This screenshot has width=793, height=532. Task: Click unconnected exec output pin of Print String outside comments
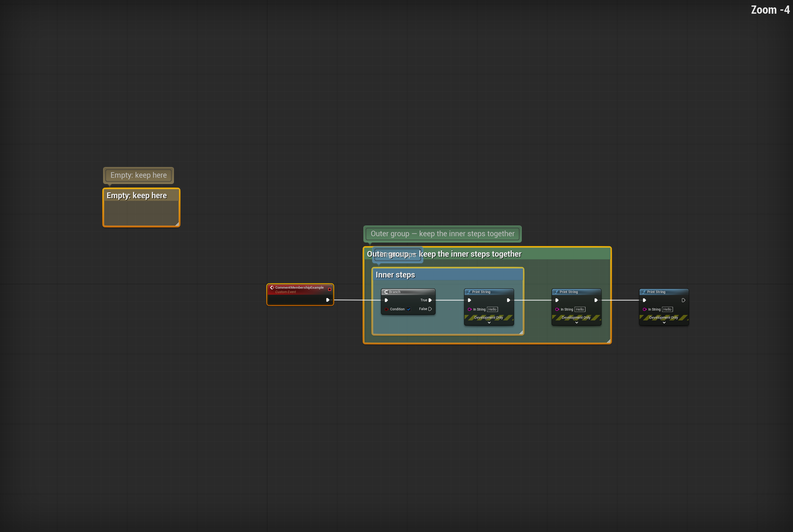click(683, 300)
